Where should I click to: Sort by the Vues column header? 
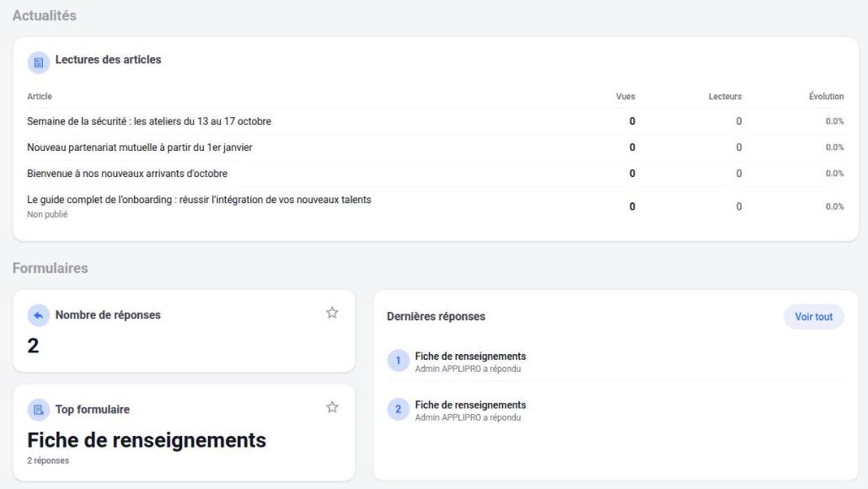pyautogui.click(x=625, y=96)
